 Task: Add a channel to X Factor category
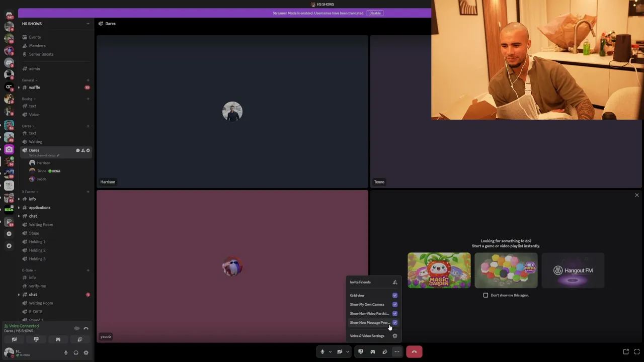[88, 192]
